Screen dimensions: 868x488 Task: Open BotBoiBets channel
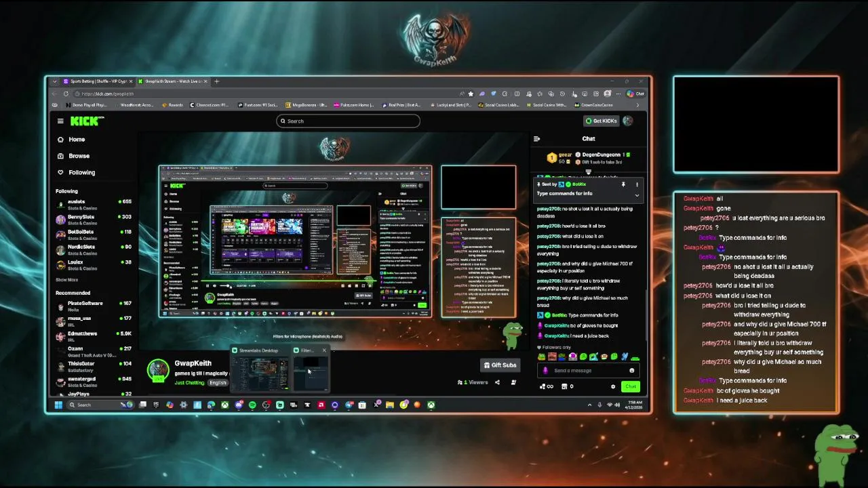coord(94,234)
